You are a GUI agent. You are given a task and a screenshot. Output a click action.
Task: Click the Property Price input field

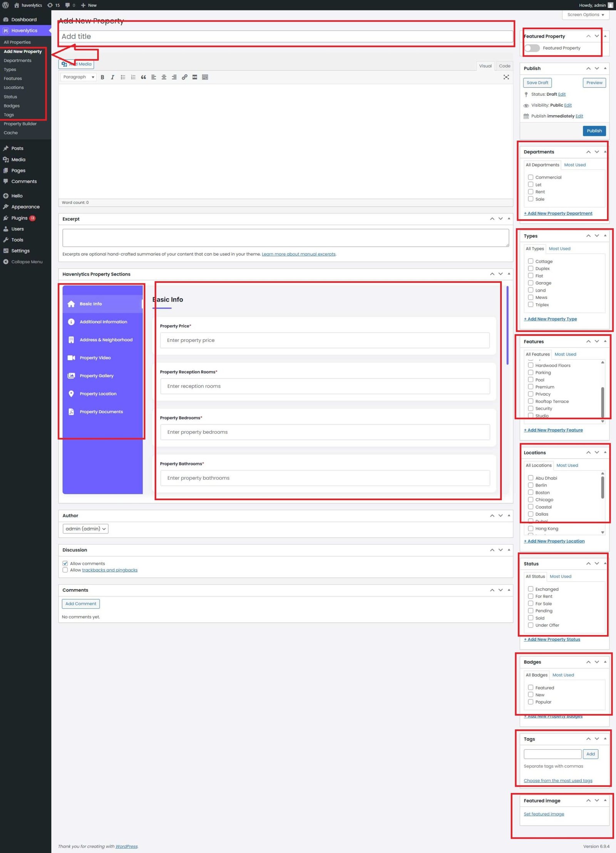pos(325,340)
